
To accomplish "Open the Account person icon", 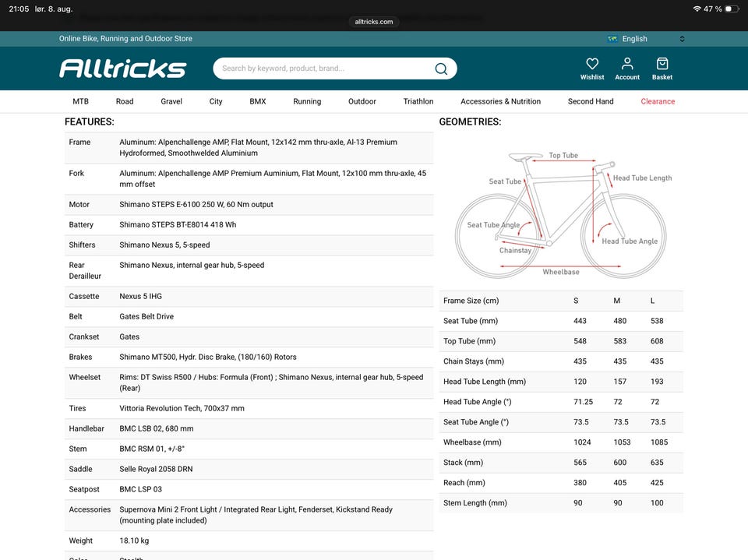I will (626, 64).
